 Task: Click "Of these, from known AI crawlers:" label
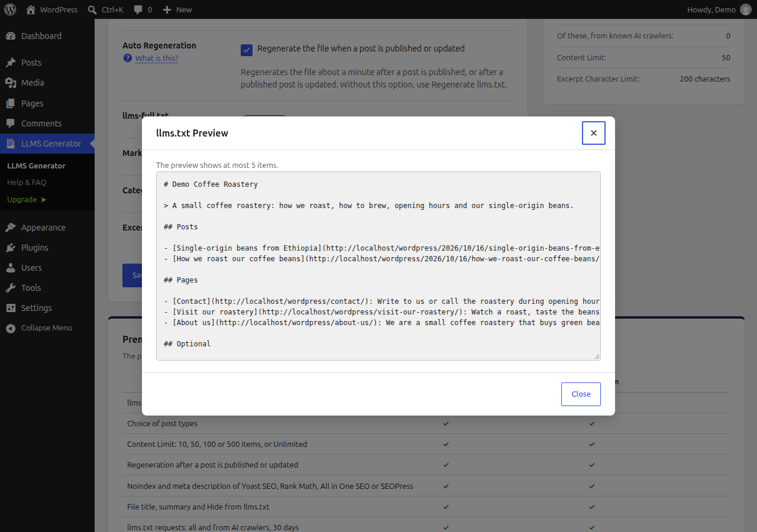[x=615, y=36]
